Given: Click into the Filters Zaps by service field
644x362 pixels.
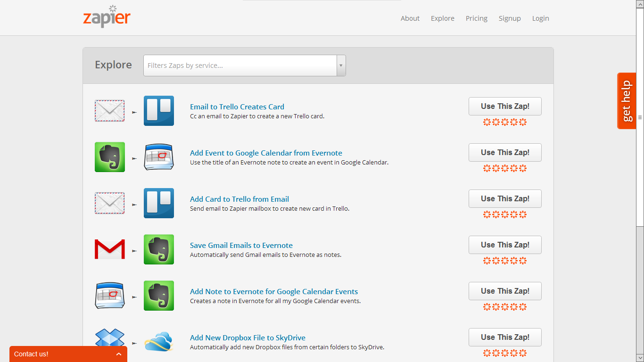Looking at the screenshot, I should coord(240,66).
